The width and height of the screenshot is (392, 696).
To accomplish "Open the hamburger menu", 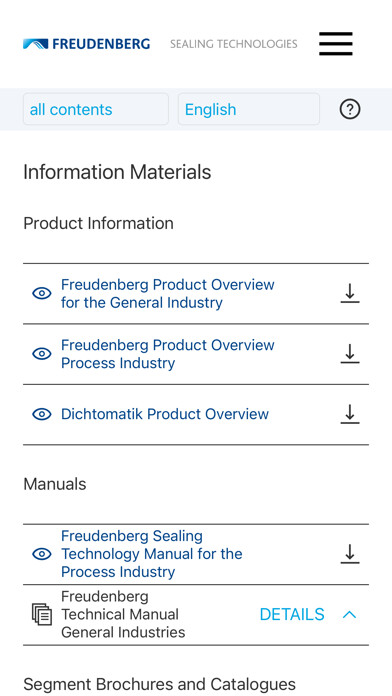I will [x=336, y=44].
